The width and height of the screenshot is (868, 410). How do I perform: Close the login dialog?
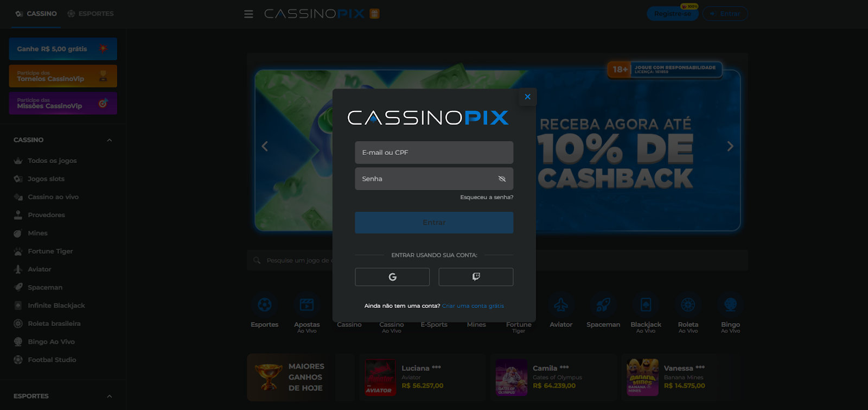(x=527, y=97)
